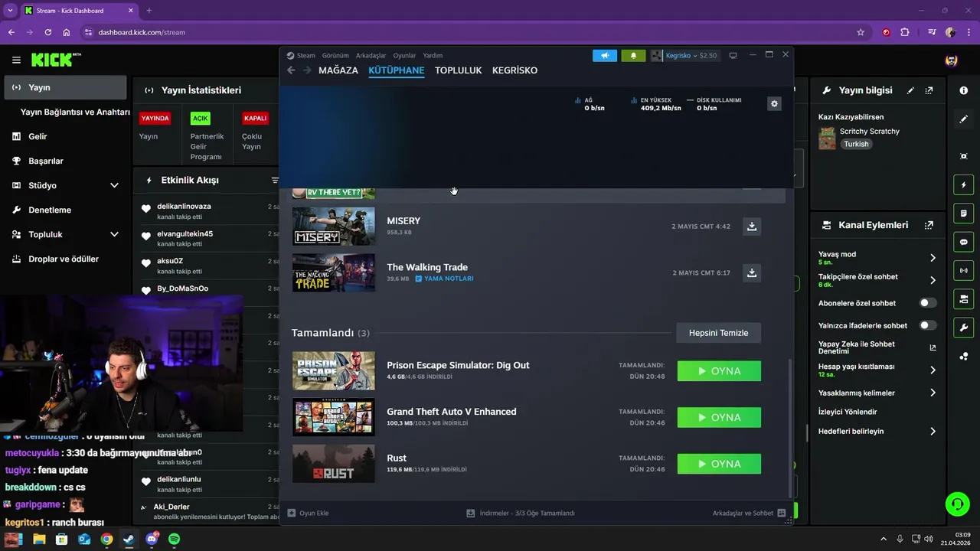Open Steam from Windows taskbar
This screenshot has height=551, width=980.
(129, 540)
